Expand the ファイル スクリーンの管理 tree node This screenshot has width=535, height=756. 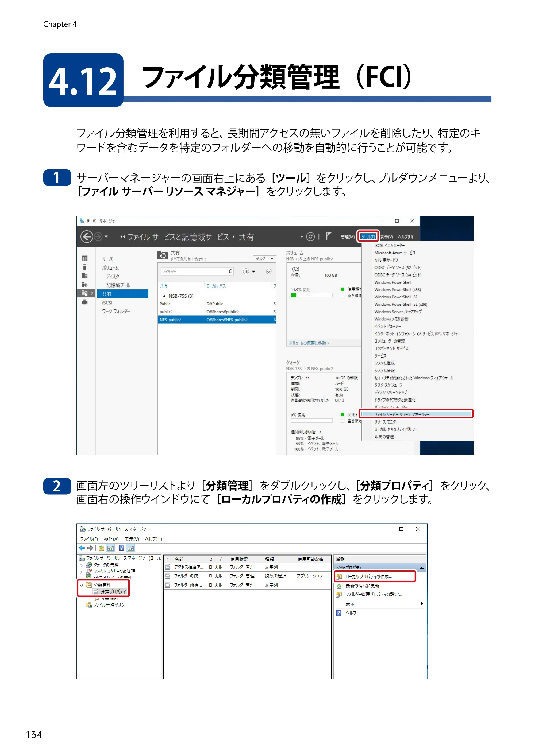(81, 572)
